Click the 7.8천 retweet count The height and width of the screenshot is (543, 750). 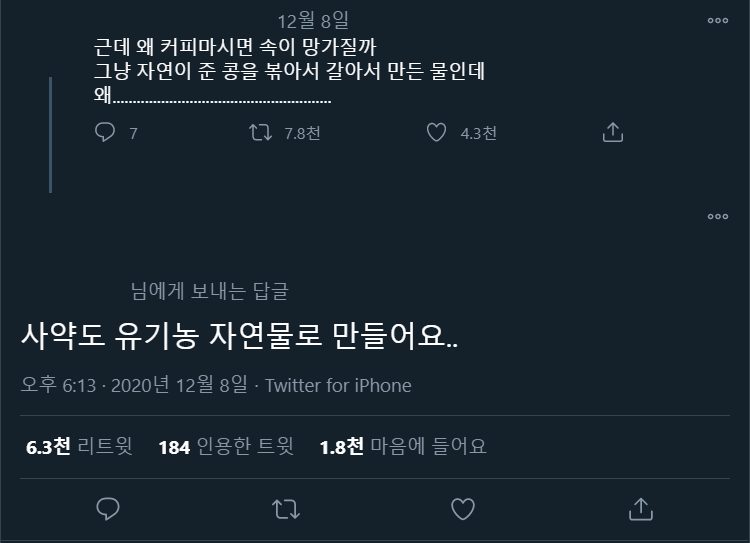(x=302, y=133)
